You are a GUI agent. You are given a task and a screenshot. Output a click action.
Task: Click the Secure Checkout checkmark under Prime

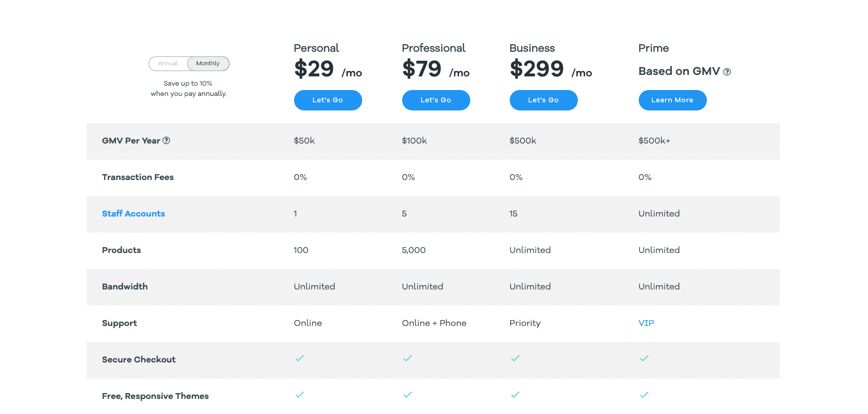coord(644,359)
